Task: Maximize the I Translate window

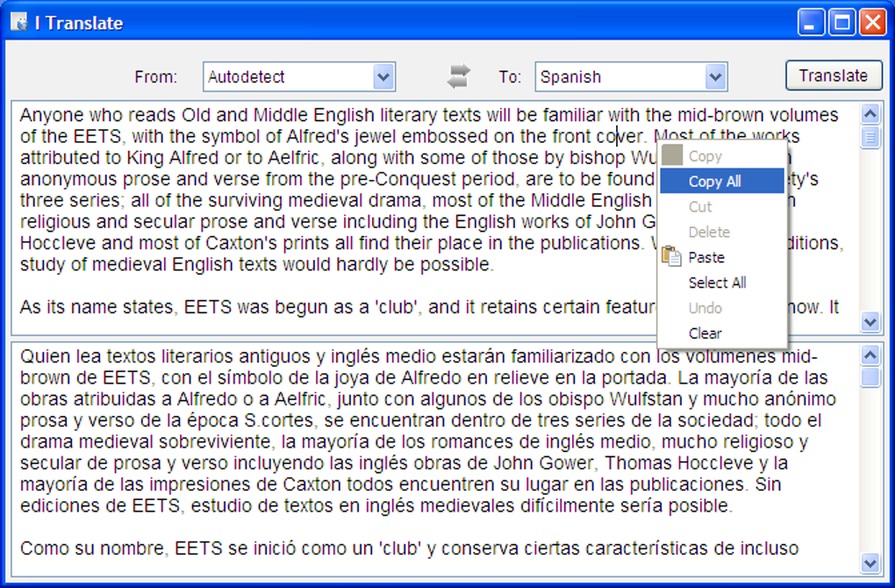Action: [842, 23]
